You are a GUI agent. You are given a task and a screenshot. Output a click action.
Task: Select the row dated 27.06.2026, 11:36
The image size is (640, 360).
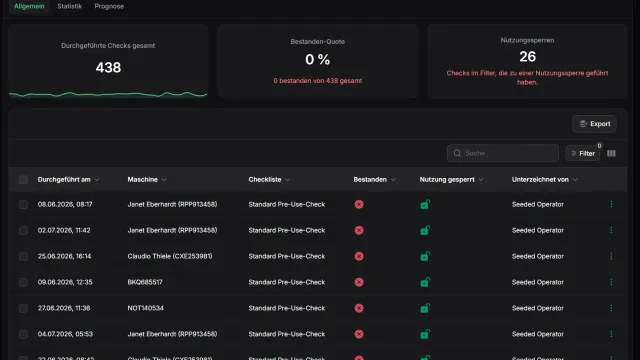23,308
